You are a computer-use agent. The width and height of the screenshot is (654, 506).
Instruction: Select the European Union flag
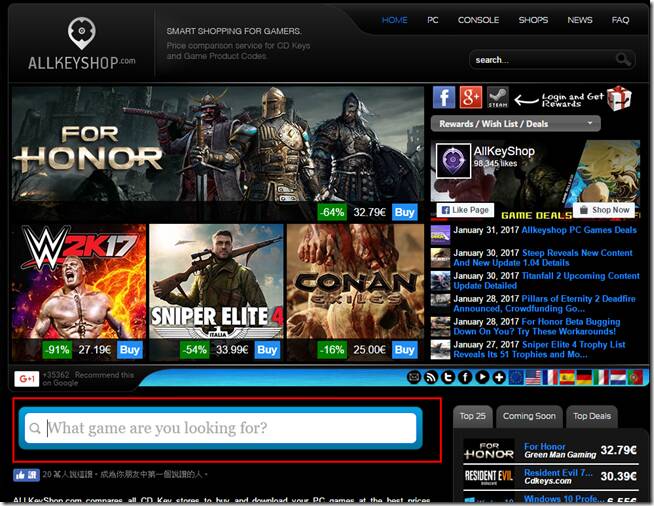click(516, 378)
